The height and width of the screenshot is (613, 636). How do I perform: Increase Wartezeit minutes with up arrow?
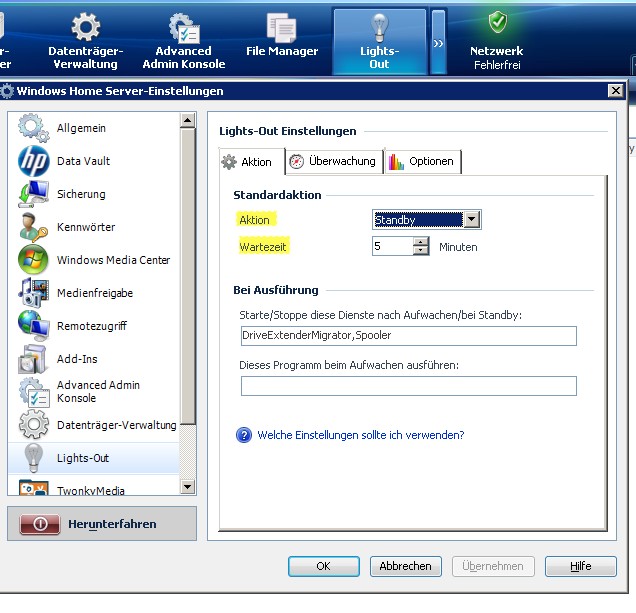[421, 241]
